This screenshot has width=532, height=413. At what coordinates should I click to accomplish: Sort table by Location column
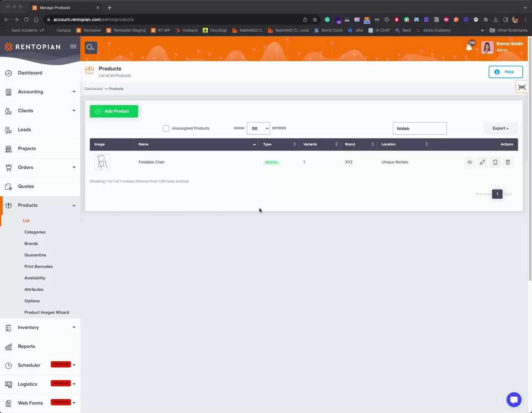tap(404, 144)
